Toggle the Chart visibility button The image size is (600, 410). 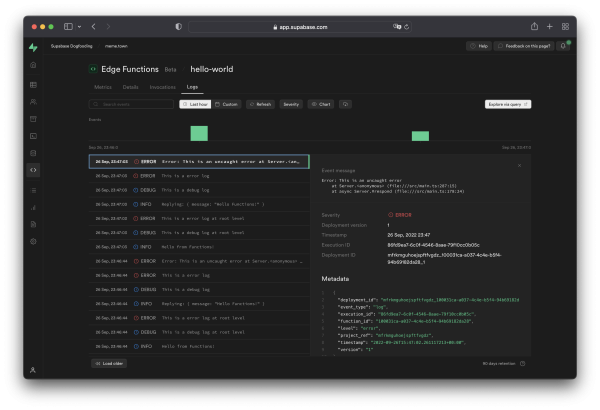pyautogui.click(x=320, y=104)
